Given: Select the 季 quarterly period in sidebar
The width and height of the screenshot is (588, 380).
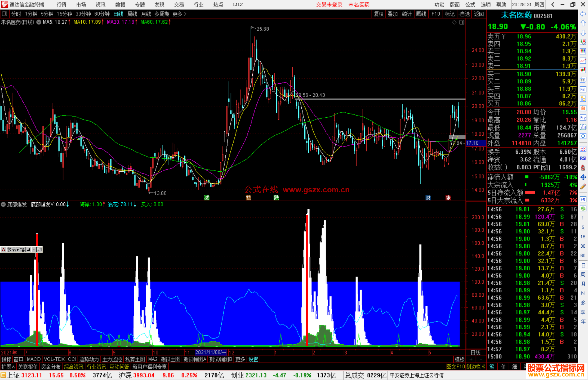Looking at the screenshot, I should tap(583, 312).
